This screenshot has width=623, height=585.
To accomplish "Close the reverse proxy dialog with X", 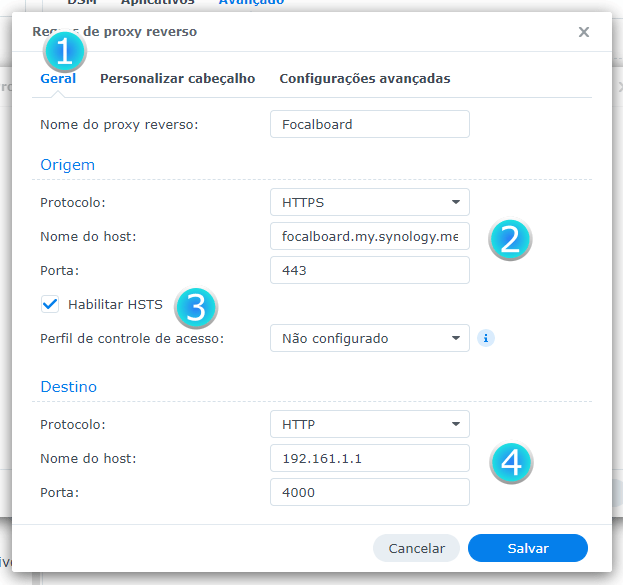I will (x=584, y=32).
